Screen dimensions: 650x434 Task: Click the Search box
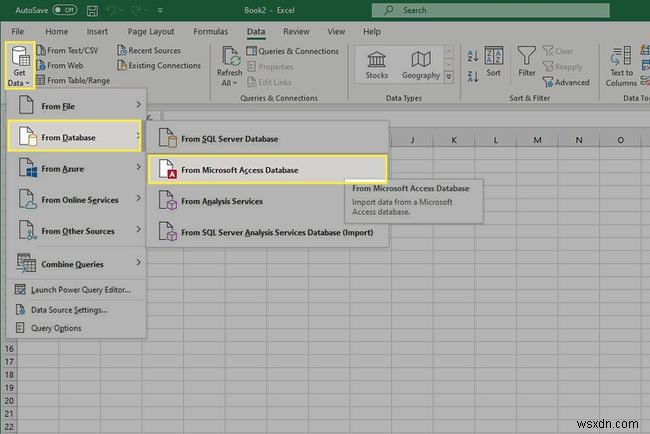pos(490,10)
